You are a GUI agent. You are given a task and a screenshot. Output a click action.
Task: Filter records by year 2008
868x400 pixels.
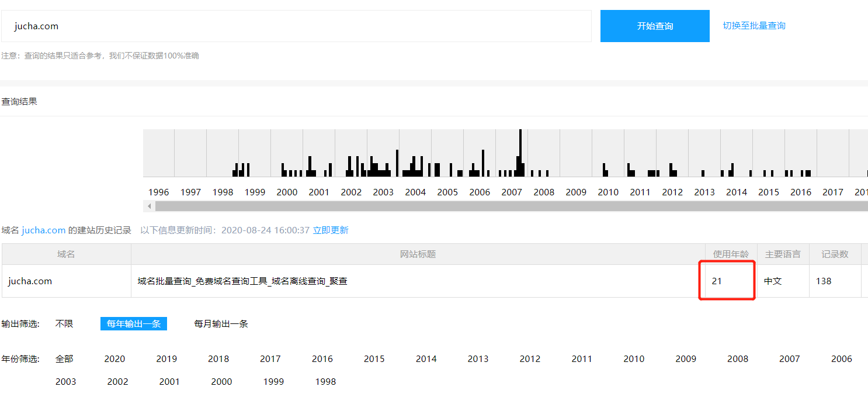click(x=737, y=359)
